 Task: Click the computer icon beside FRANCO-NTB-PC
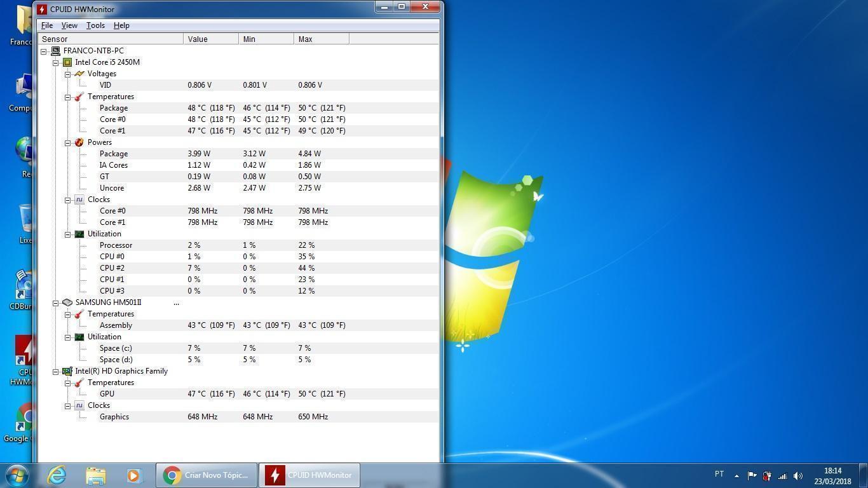(x=55, y=51)
